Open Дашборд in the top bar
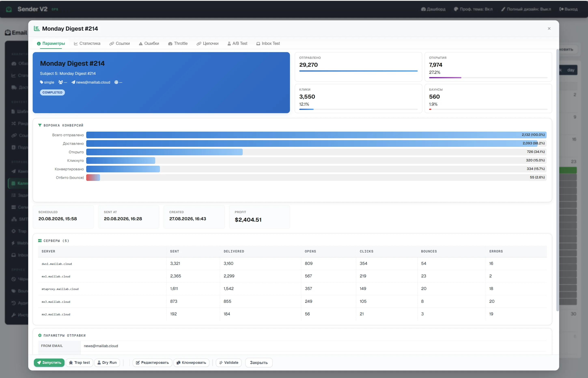This screenshot has width=588, height=378. (433, 9)
